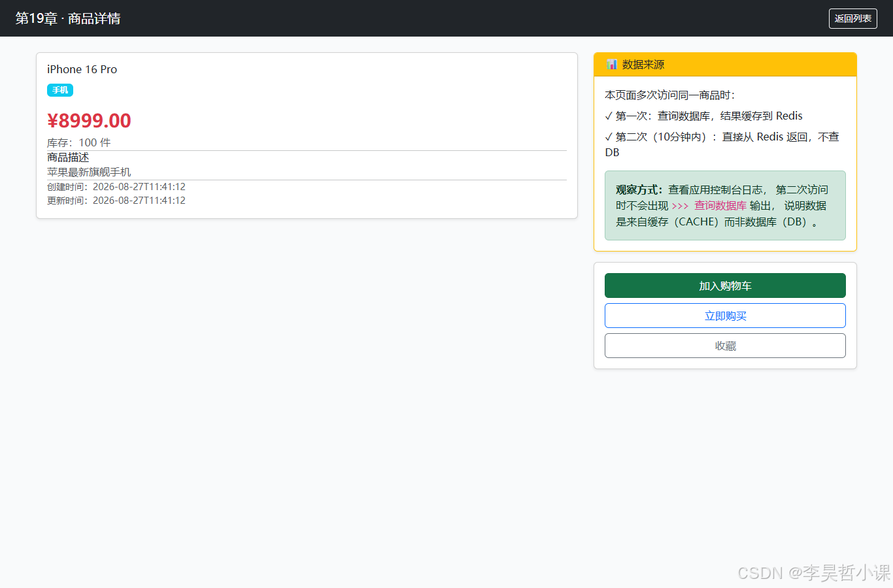Click the 手机 category badge
Image resolution: width=893 pixels, height=588 pixels.
(60, 90)
